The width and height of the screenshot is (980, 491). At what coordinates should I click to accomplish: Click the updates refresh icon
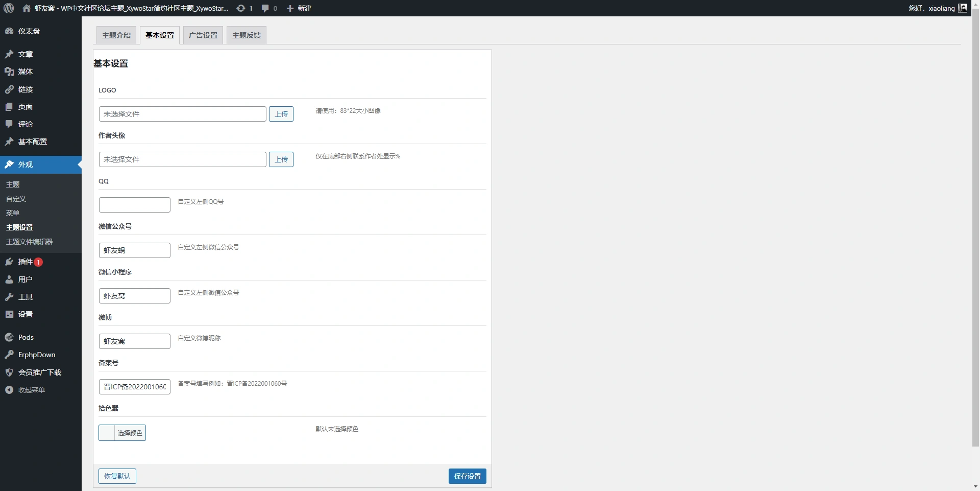[x=241, y=8]
